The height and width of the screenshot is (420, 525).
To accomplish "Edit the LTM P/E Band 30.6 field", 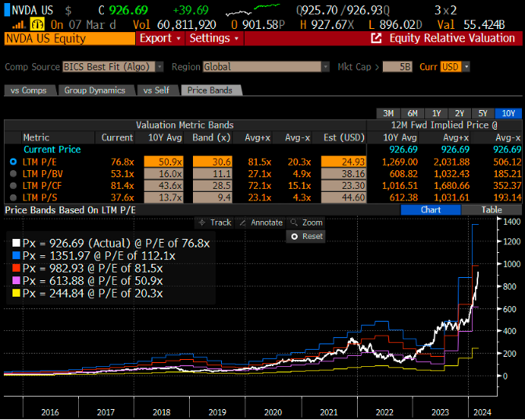I will pyautogui.click(x=212, y=162).
